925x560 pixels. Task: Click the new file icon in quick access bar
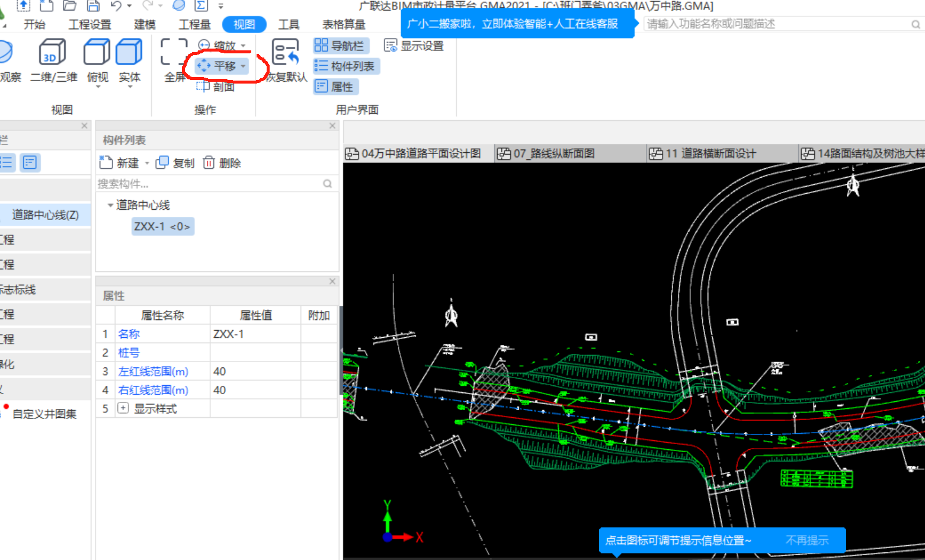(46, 5)
